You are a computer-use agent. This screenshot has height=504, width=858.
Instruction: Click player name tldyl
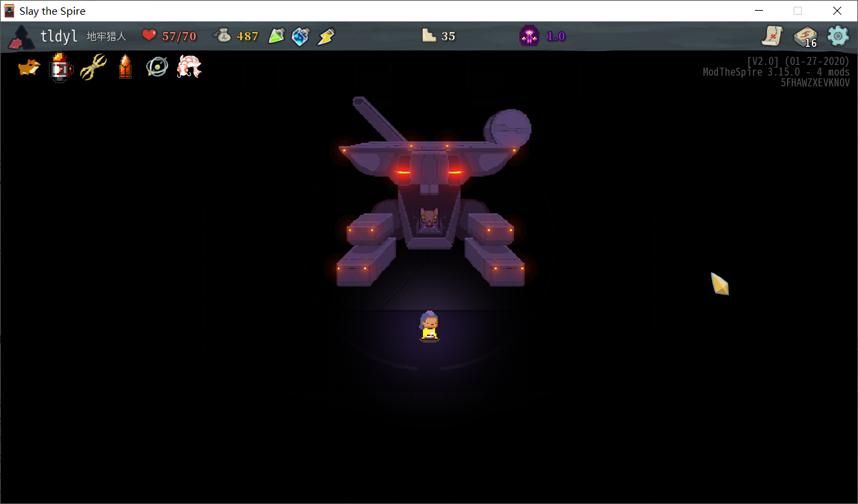(59, 36)
